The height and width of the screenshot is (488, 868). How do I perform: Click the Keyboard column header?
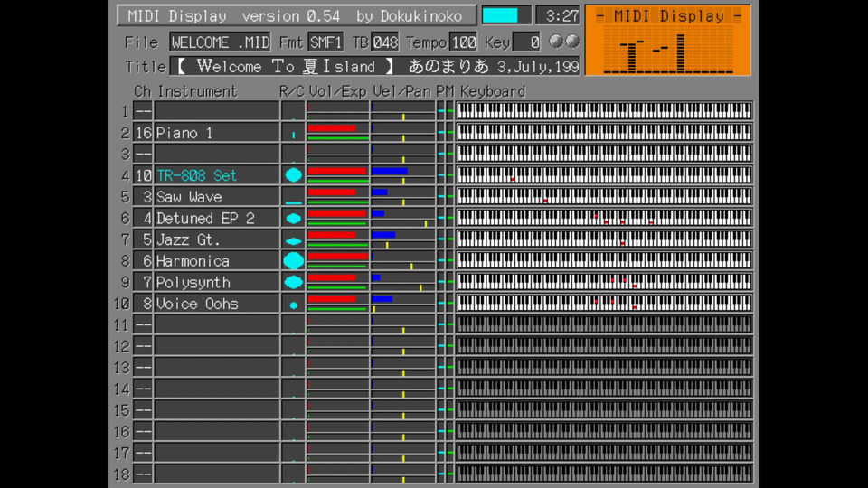pyautogui.click(x=492, y=91)
